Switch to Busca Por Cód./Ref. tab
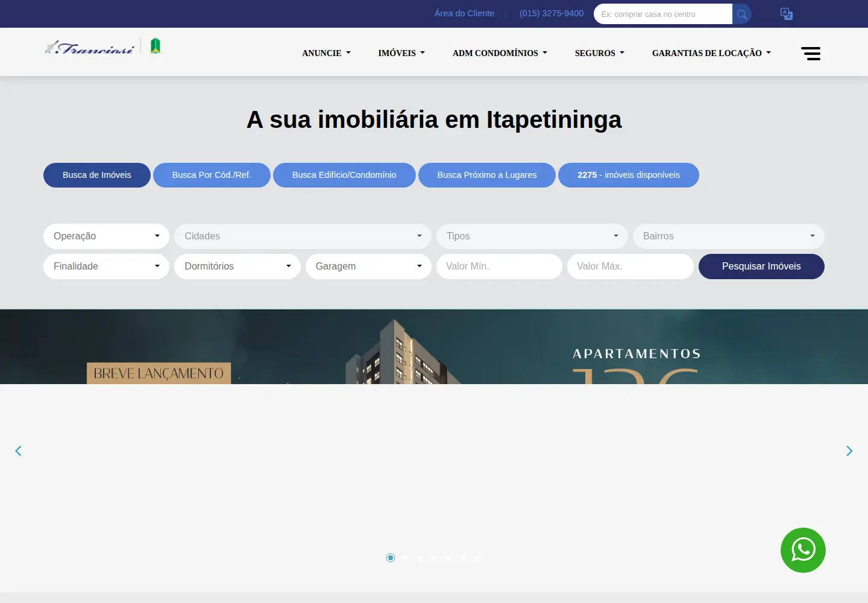The width and height of the screenshot is (868, 603). (x=212, y=175)
